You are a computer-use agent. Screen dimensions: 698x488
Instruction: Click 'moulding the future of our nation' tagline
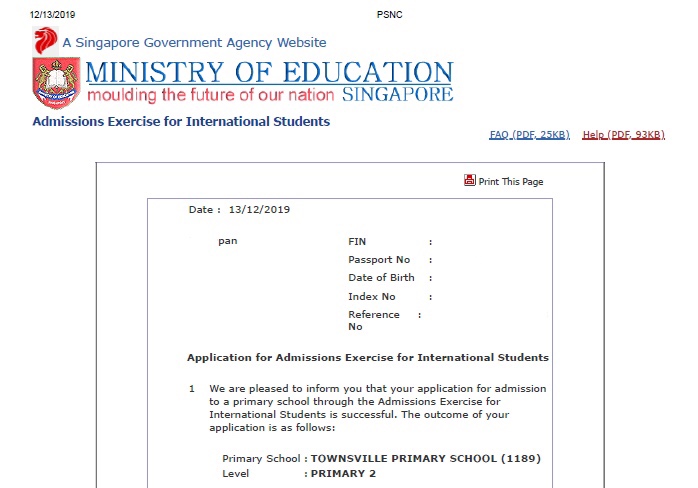pos(210,95)
